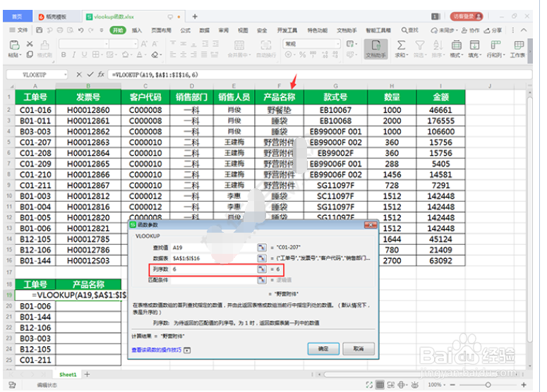Toggle reading mode crosshair icon in status bar
Image resolution: width=547 pixels, height=392 pixels.
402,385
